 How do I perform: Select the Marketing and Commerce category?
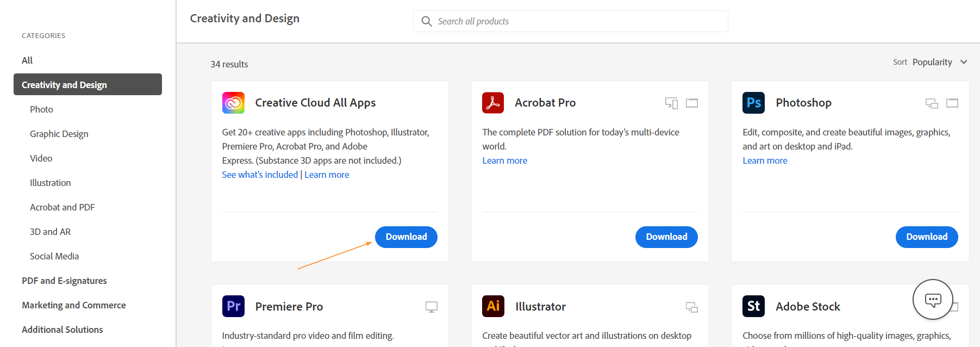tap(74, 305)
